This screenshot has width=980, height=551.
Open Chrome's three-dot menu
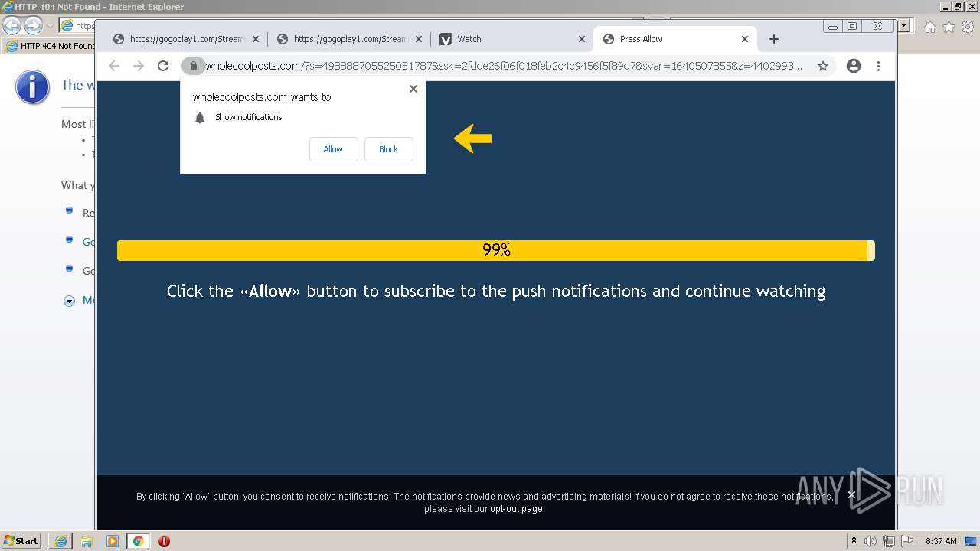(x=878, y=66)
